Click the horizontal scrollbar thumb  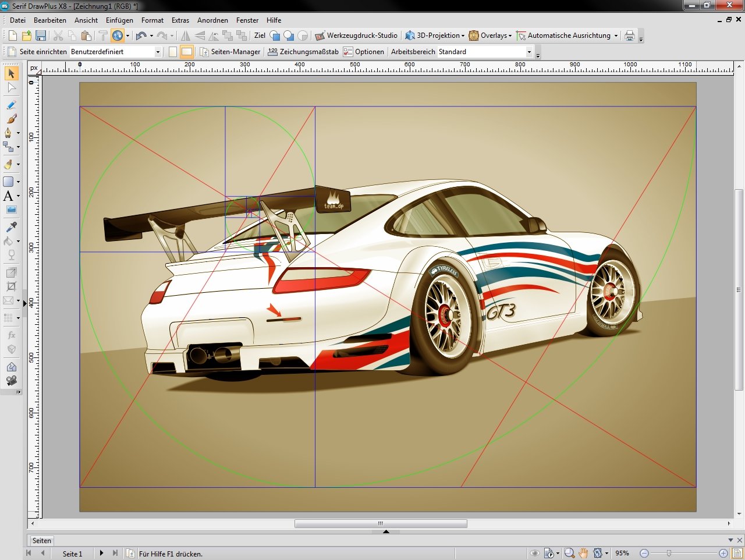(381, 523)
